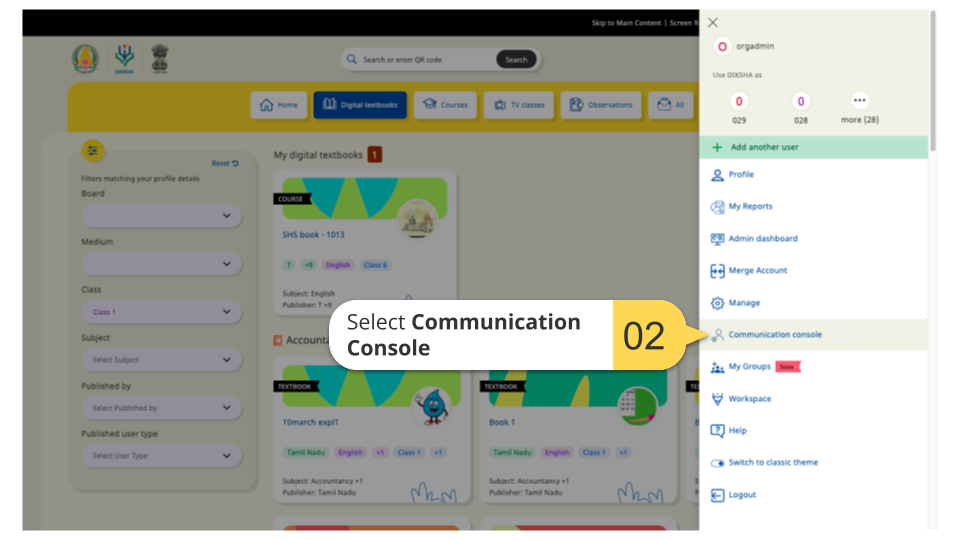Open the Medium dropdown
This screenshot has width=960, height=540.
click(161, 264)
